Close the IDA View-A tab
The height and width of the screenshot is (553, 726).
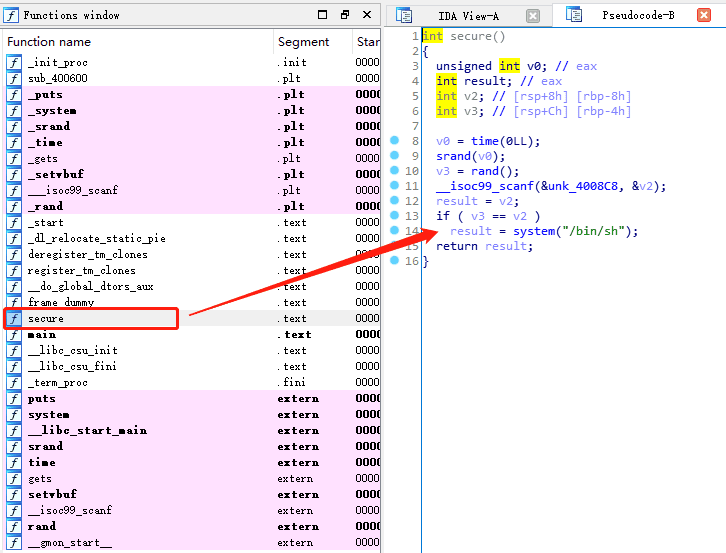[x=533, y=16]
